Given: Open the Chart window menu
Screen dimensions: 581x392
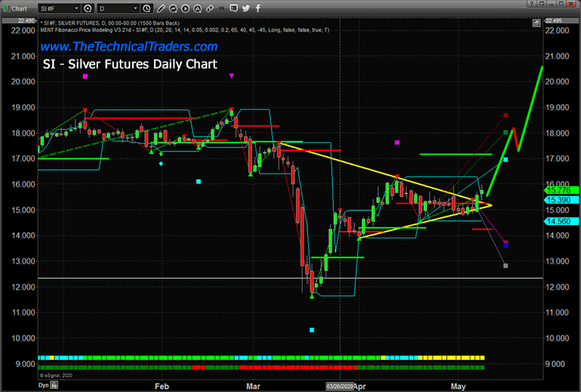Looking at the screenshot, I should click(20, 9).
